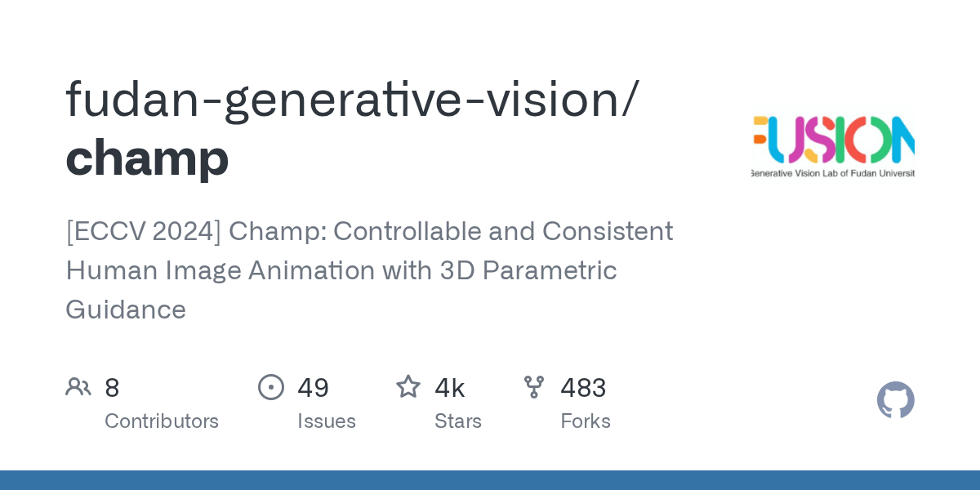
Task: Select the Stars label
Action: [458, 421]
